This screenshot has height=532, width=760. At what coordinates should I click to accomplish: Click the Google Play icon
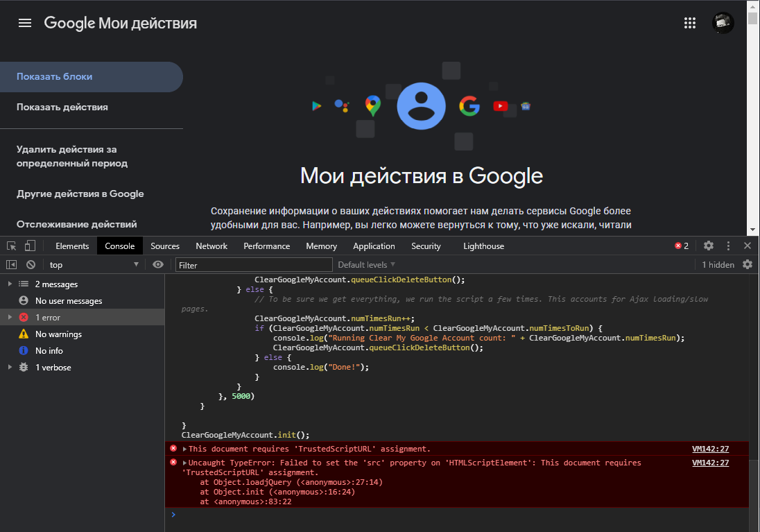[316, 105]
